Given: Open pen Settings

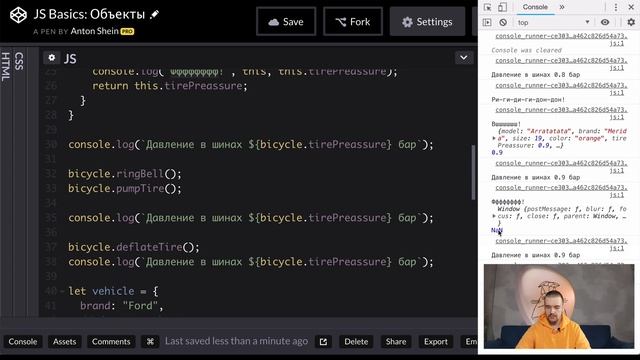Looking at the screenshot, I should tap(427, 22).
